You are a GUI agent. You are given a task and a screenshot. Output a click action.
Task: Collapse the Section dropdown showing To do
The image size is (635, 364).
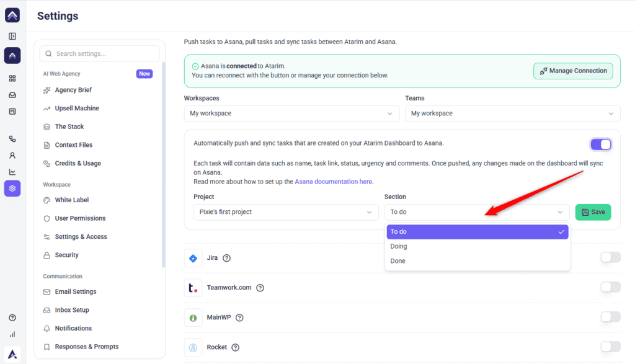(x=477, y=212)
